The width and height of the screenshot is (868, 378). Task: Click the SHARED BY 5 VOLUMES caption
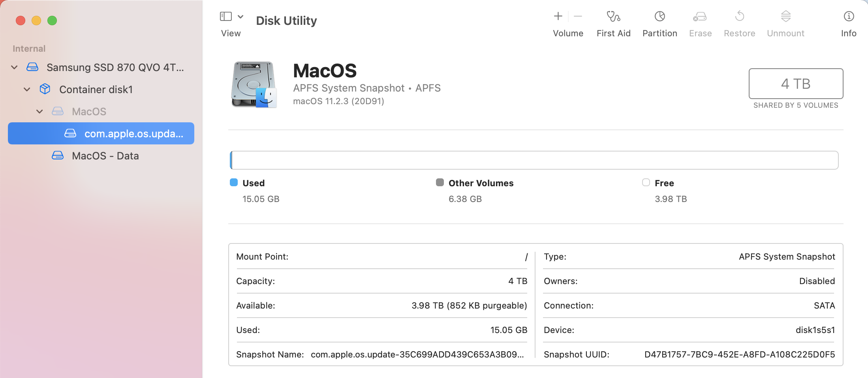(796, 105)
